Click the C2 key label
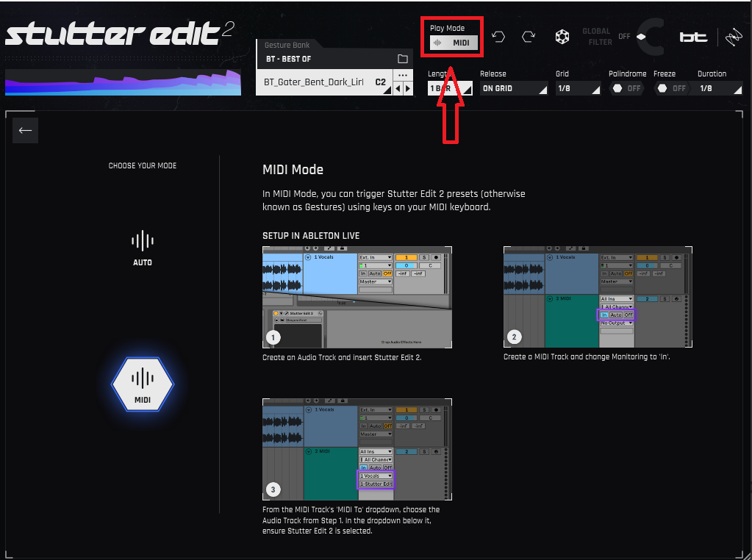The image size is (752, 560). [380, 82]
